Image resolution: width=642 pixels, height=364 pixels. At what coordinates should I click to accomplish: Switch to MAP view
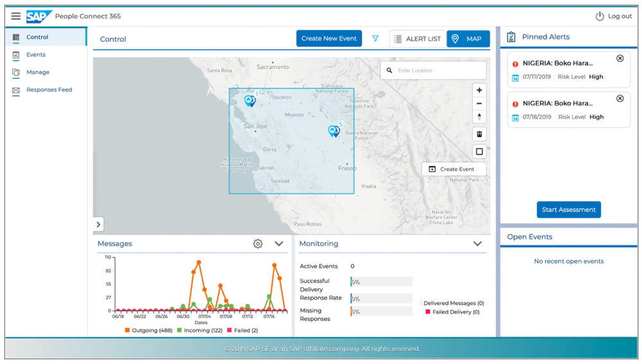coord(468,39)
